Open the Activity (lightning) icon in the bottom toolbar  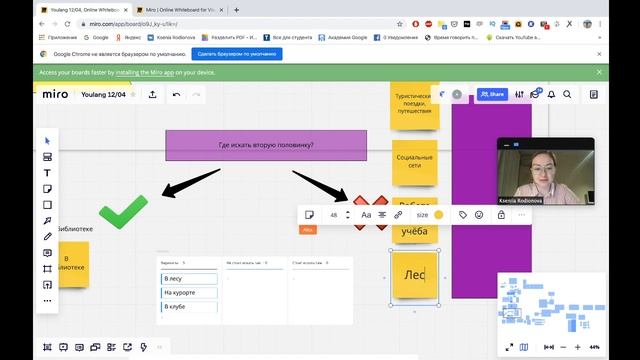coord(143,347)
